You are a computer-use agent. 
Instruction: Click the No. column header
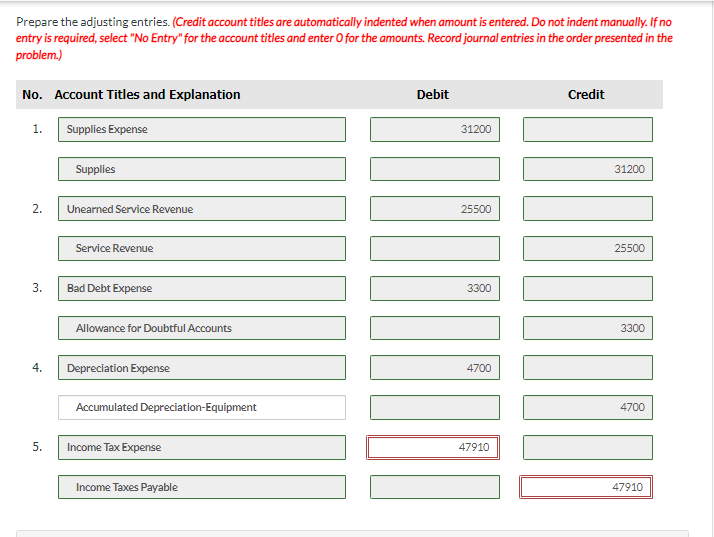click(x=32, y=94)
